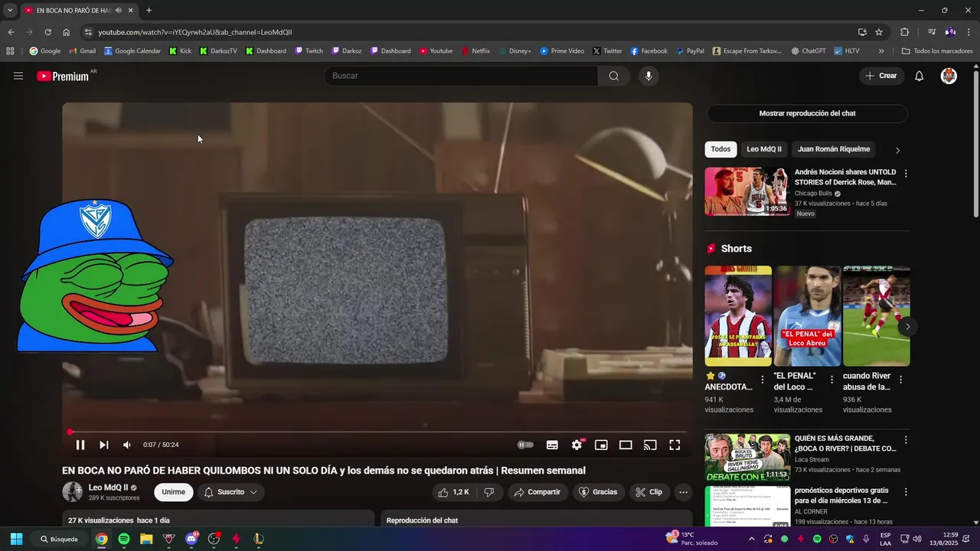Select the Leo MdQ II chip

tap(764, 149)
